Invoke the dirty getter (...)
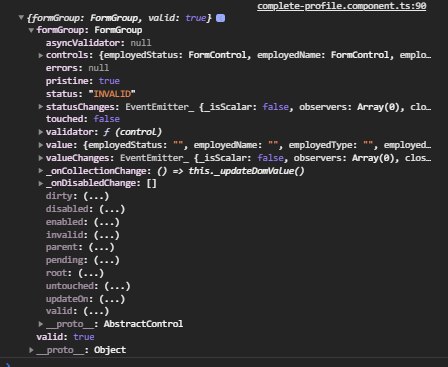Viewport: 448px width, 367px height. pos(96,196)
